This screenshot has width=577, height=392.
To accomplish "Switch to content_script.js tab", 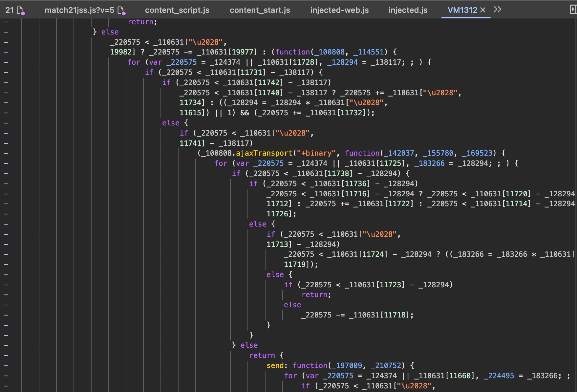I will point(177,10).
